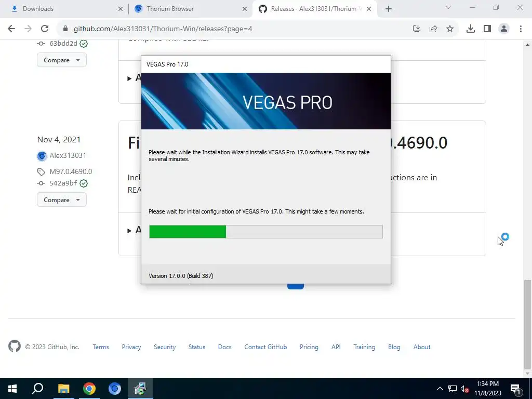Click the page vertical scrollbar thumb

click(527, 324)
